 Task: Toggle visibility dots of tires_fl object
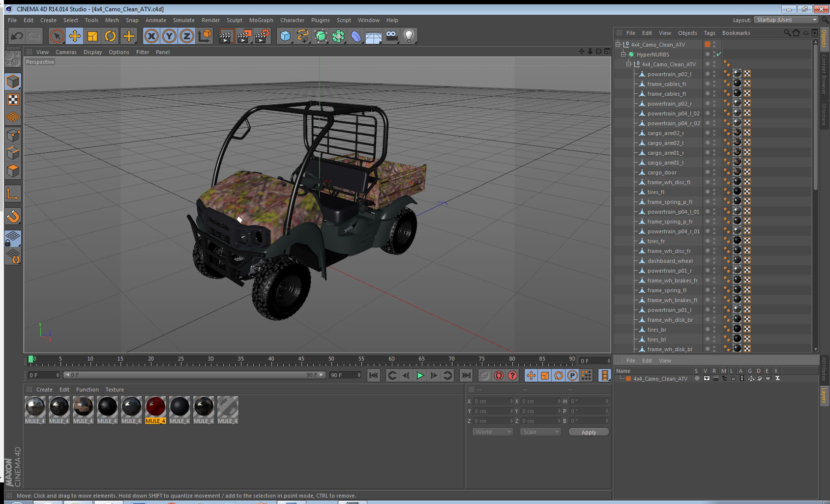(714, 192)
